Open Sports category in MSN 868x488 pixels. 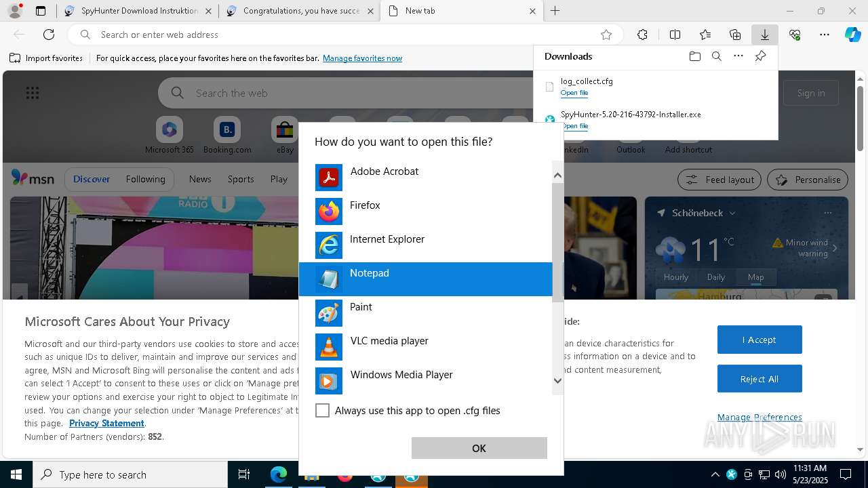point(241,179)
